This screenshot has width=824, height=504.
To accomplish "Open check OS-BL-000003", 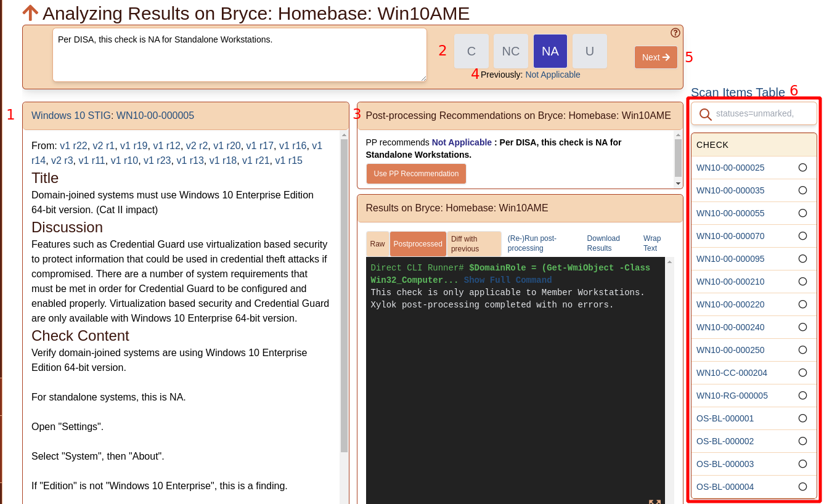I will (725, 464).
